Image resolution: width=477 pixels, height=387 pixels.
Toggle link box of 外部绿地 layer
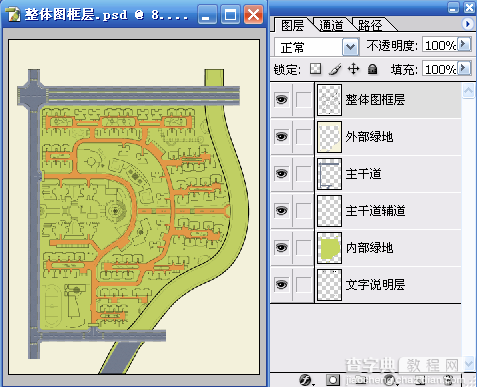pyautogui.click(x=303, y=137)
